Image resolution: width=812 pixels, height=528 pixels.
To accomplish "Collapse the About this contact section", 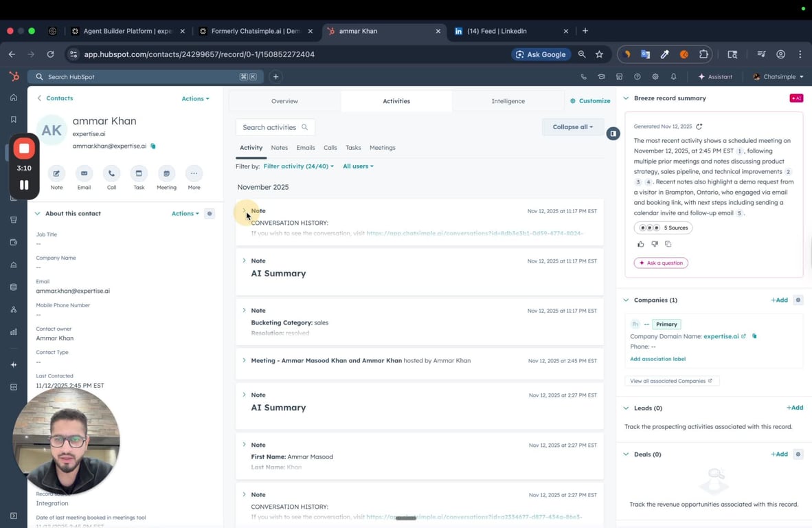I will pos(37,214).
